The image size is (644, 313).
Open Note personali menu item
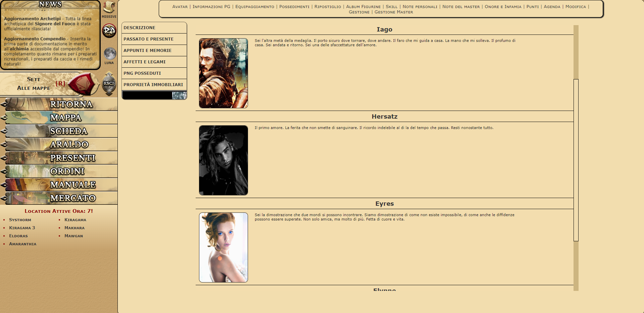(x=420, y=7)
